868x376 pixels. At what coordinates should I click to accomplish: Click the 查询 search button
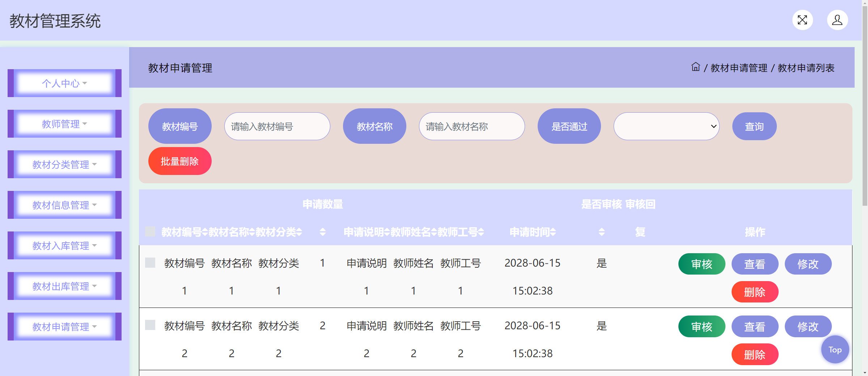tap(754, 126)
